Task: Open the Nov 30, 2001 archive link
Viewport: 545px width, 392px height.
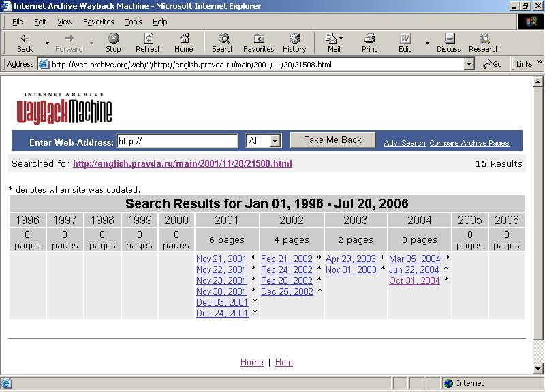Action: (221, 291)
